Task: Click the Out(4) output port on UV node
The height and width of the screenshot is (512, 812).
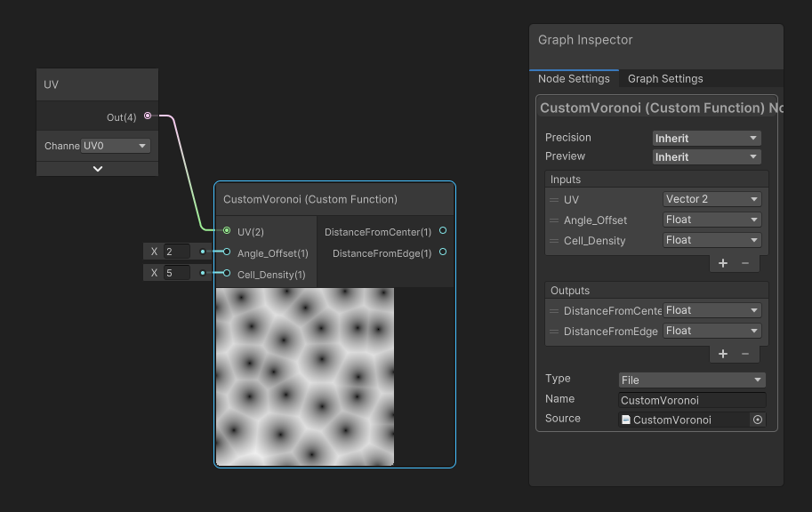Action: [x=147, y=116]
